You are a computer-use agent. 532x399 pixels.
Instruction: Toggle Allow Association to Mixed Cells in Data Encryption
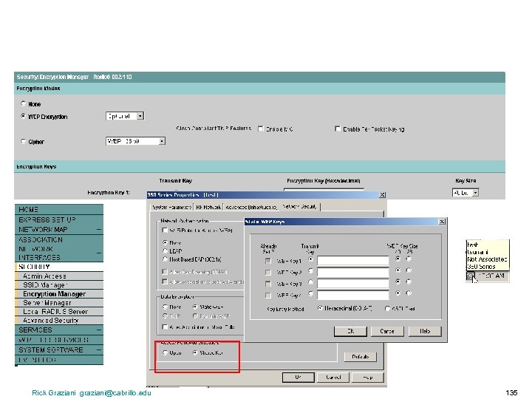coord(165,327)
